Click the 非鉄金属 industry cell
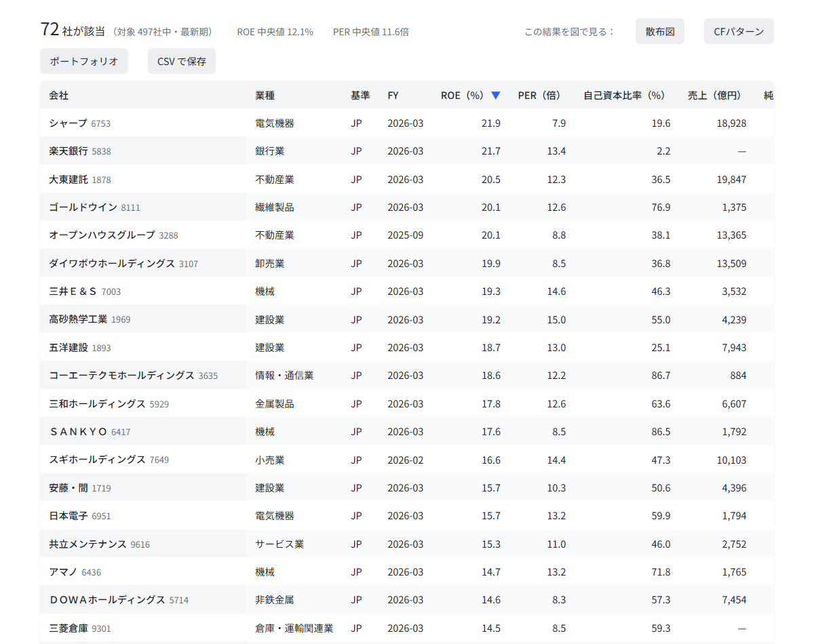 coord(275,600)
